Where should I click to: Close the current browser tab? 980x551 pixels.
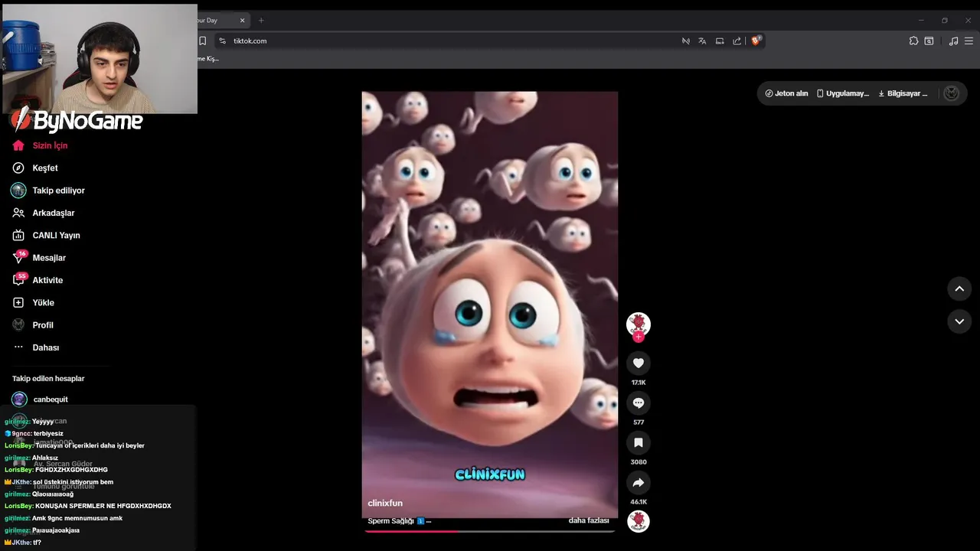[x=243, y=20]
